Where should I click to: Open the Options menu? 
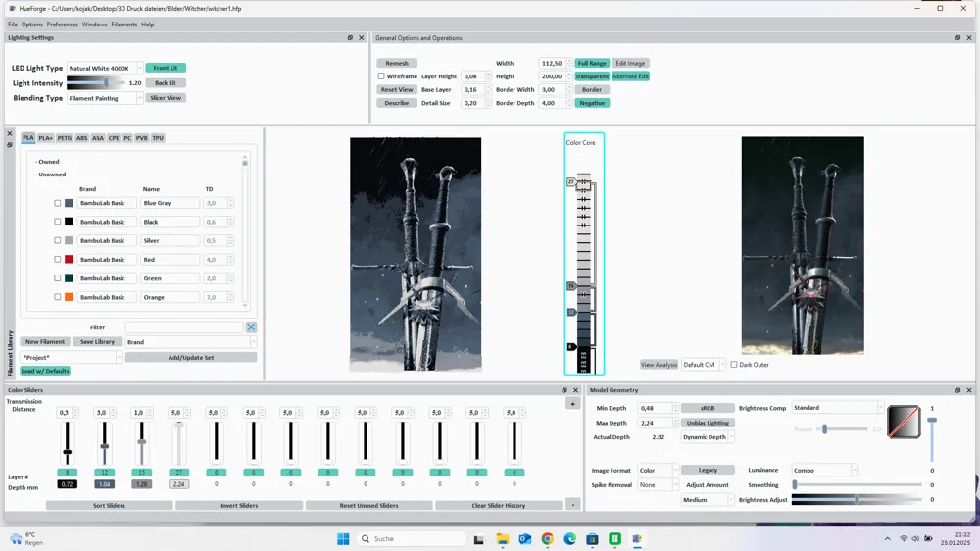tap(32, 25)
